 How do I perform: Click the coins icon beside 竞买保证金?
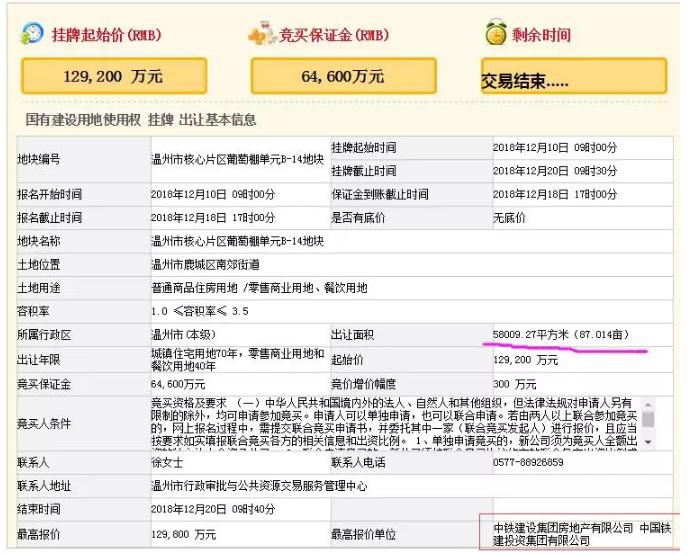click(263, 33)
